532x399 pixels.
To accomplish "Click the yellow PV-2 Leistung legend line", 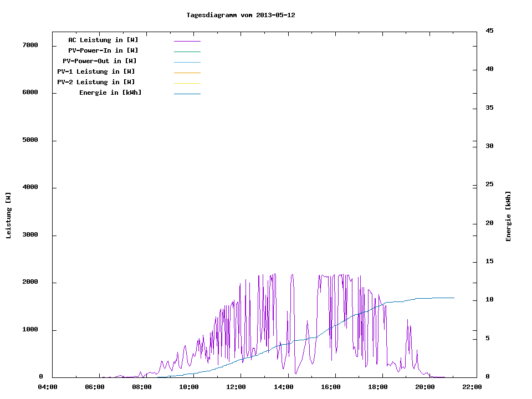I will 187,83.
